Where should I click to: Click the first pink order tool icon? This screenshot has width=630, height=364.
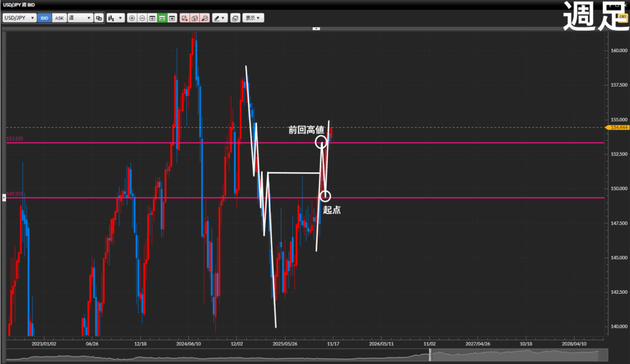[x=185, y=18]
